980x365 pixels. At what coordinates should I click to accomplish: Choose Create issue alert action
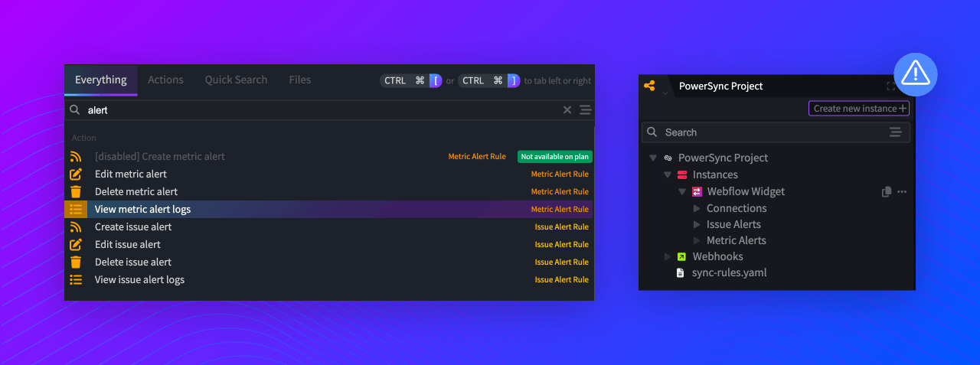pyautogui.click(x=329, y=226)
